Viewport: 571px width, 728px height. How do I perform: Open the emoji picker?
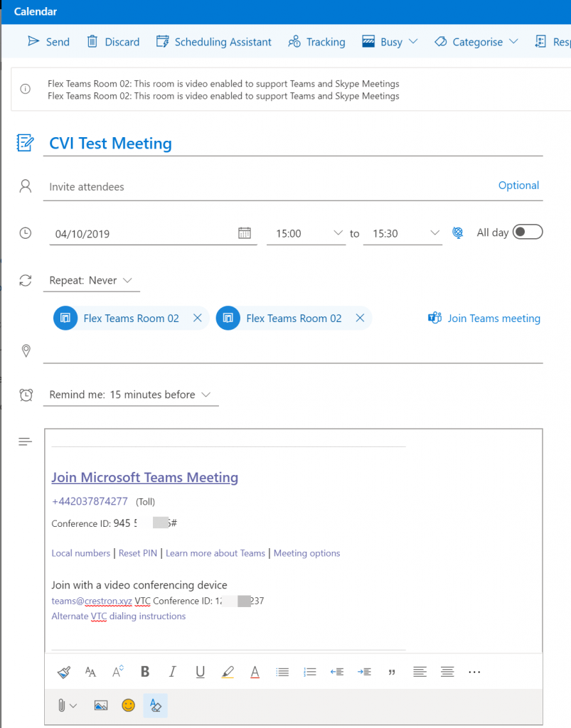128,705
